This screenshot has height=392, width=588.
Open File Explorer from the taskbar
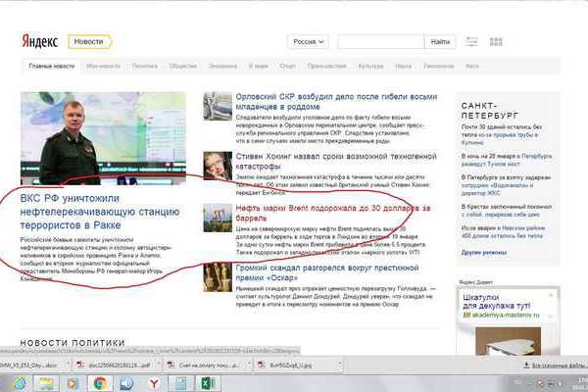(x=46, y=383)
